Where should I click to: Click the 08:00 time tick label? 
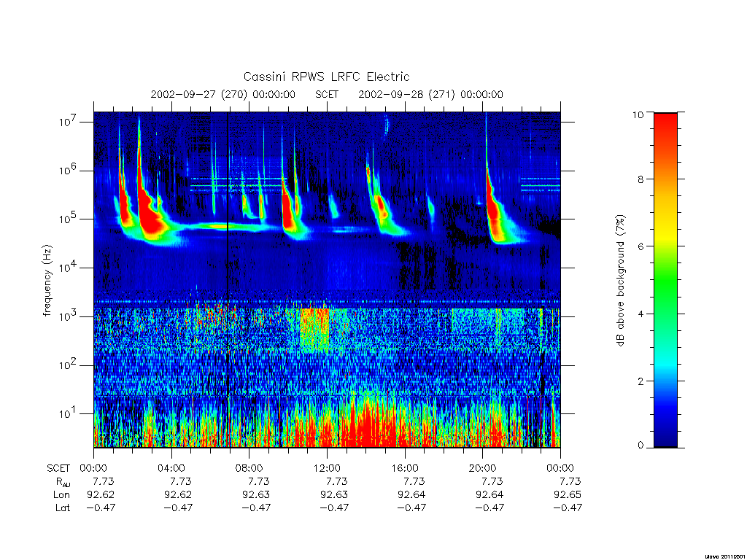(249, 468)
